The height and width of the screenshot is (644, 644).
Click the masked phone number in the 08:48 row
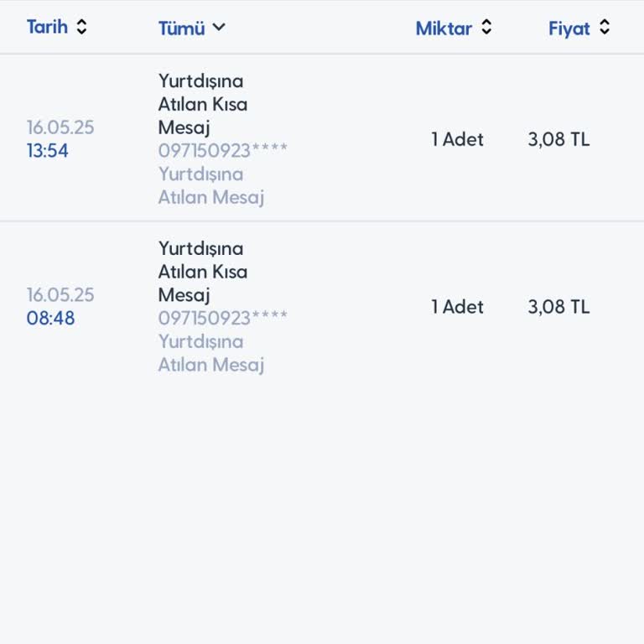point(223,319)
